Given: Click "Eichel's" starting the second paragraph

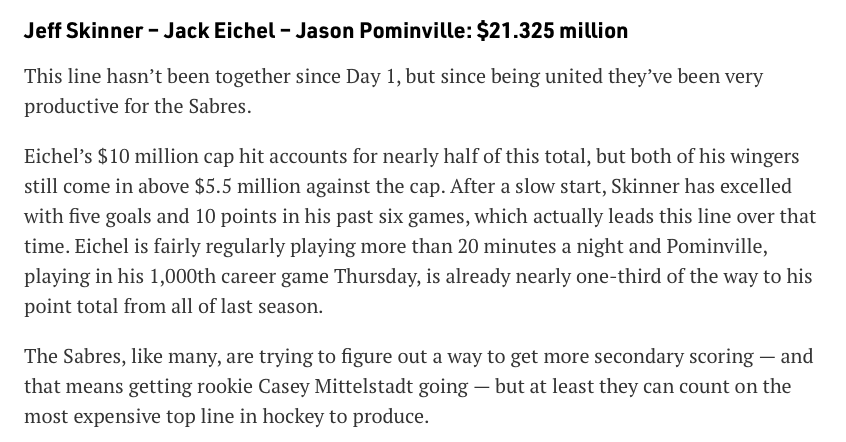Looking at the screenshot, I should pos(58,157).
